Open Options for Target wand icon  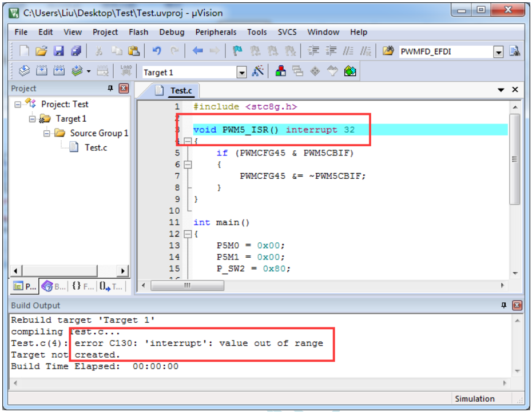point(258,71)
